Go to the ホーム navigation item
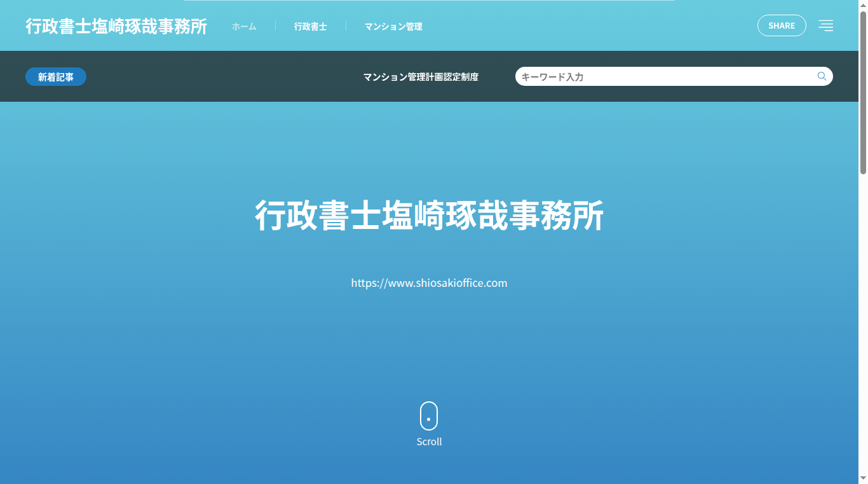 (244, 26)
